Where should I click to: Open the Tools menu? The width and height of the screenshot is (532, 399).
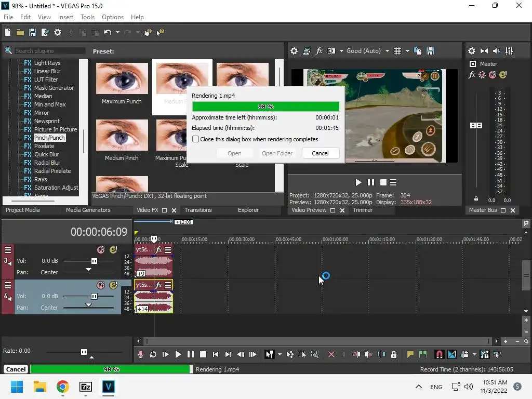click(87, 17)
